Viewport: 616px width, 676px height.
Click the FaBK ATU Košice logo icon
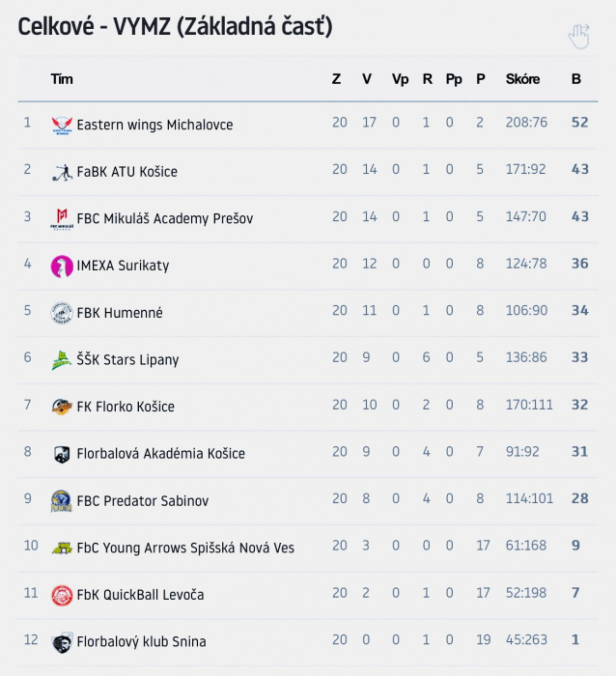click(x=62, y=173)
